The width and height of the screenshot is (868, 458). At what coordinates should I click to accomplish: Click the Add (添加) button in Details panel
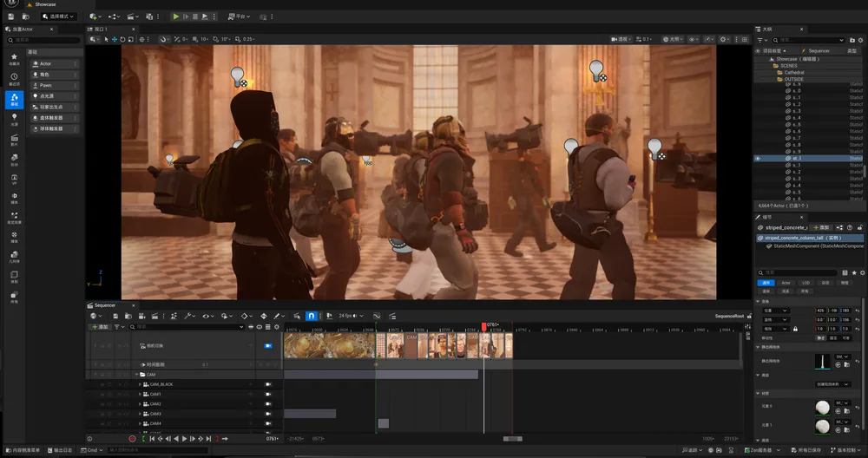821,227
